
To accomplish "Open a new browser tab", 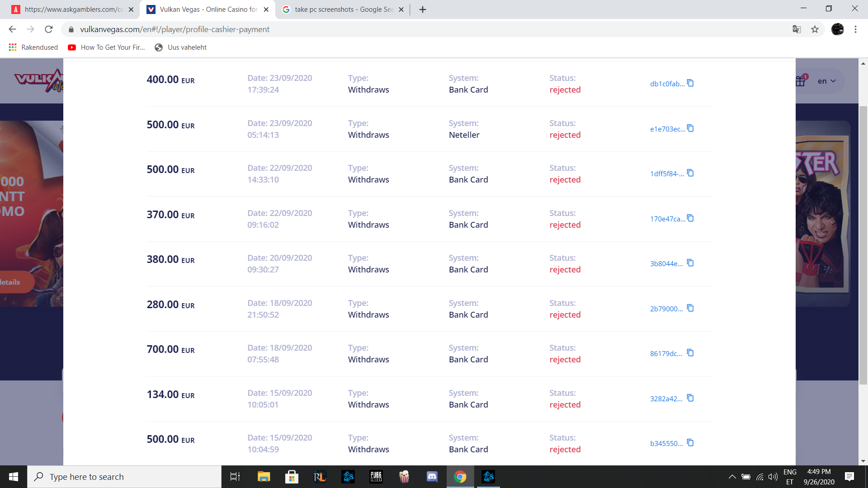I will 423,9.
